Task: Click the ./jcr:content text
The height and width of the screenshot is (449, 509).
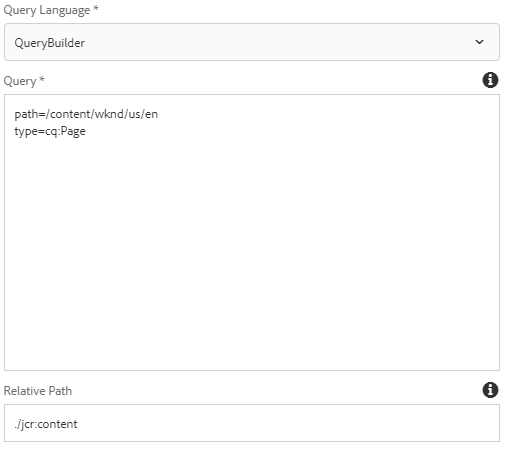Action: (46, 424)
